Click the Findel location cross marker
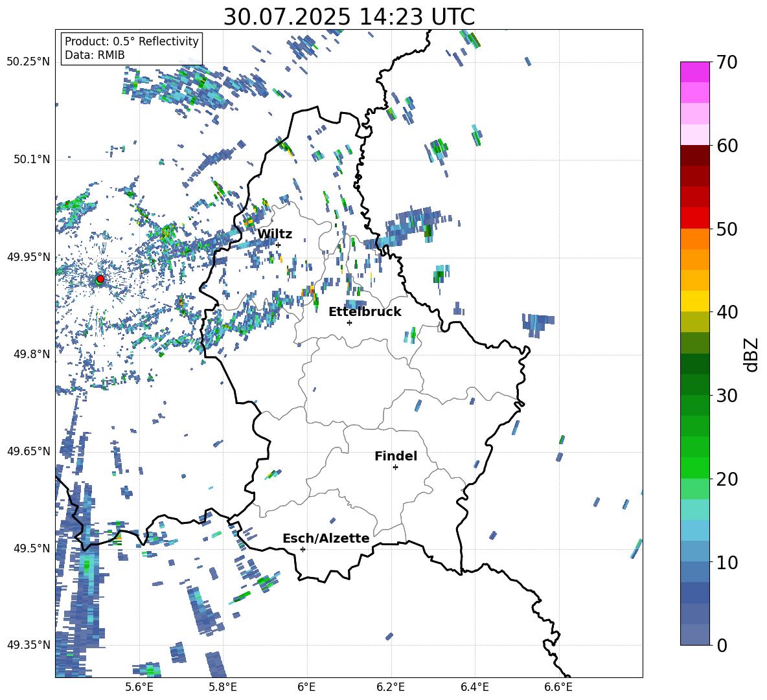The image size is (767, 700). (x=395, y=468)
